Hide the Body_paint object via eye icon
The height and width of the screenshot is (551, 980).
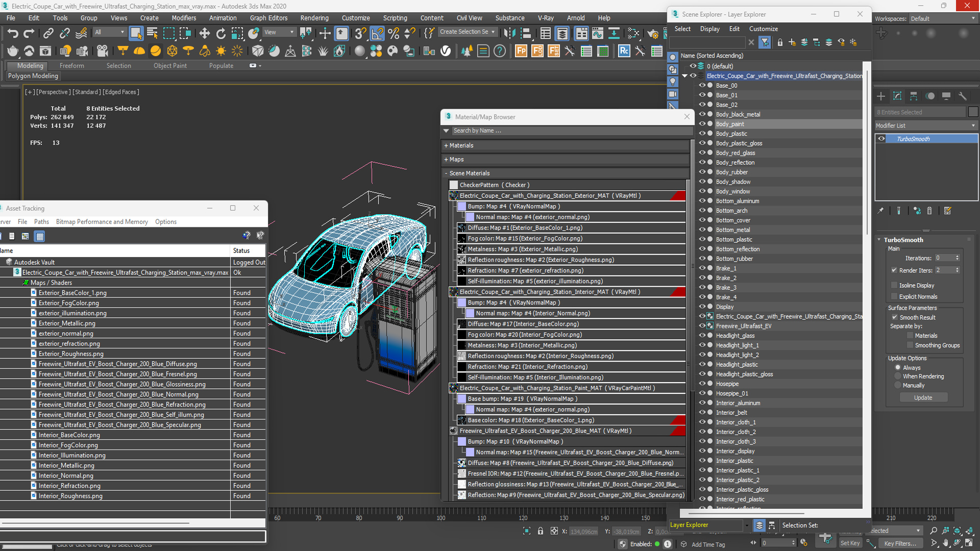pyautogui.click(x=702, y=124)
